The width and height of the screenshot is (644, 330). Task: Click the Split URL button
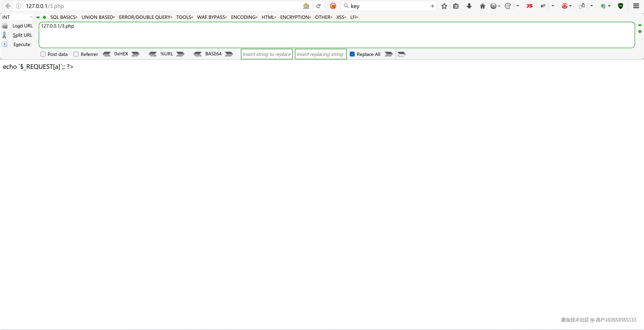click(23, 35)
